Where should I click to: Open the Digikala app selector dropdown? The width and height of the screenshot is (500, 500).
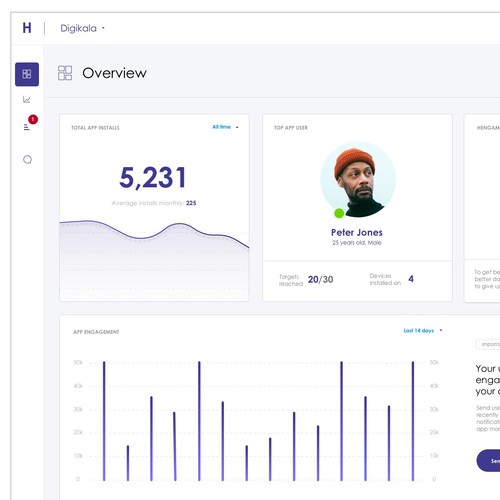82,28
